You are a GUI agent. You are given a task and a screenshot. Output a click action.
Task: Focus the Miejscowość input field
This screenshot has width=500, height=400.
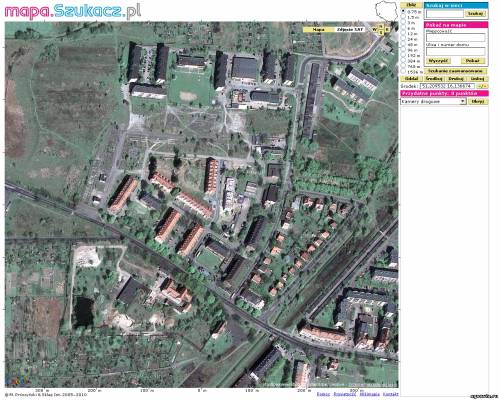click(x=456, y=38)
